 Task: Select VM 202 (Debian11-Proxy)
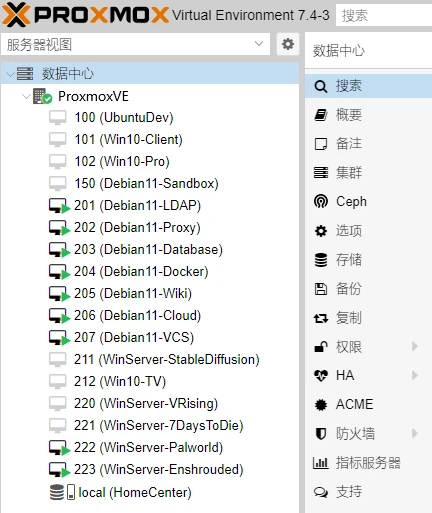137,228
